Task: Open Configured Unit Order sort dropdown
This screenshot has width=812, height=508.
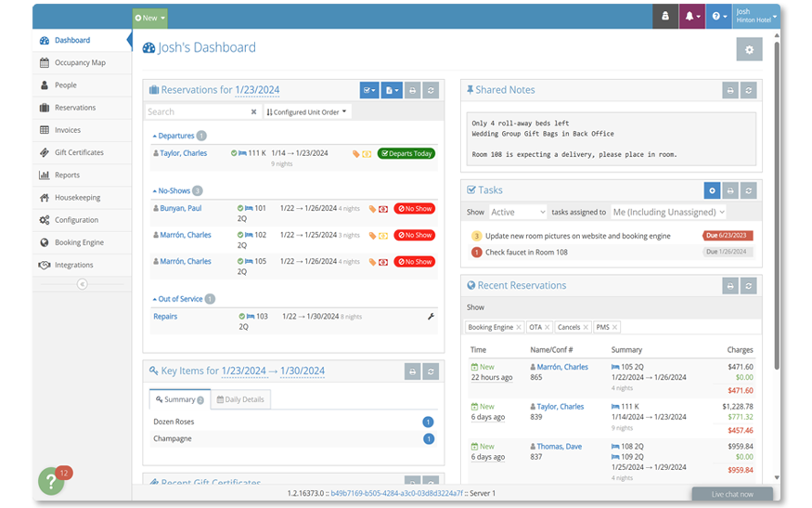Action: pyautogui.click(x=306, y=112)
